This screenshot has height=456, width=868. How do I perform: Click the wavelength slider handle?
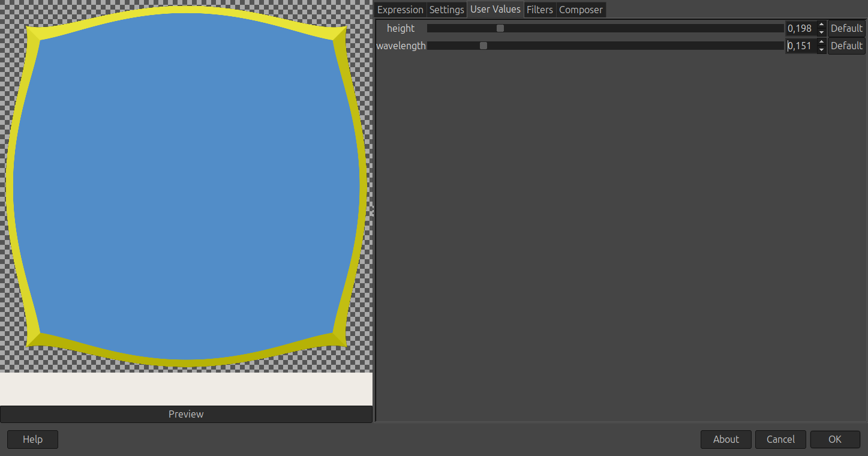483,46
